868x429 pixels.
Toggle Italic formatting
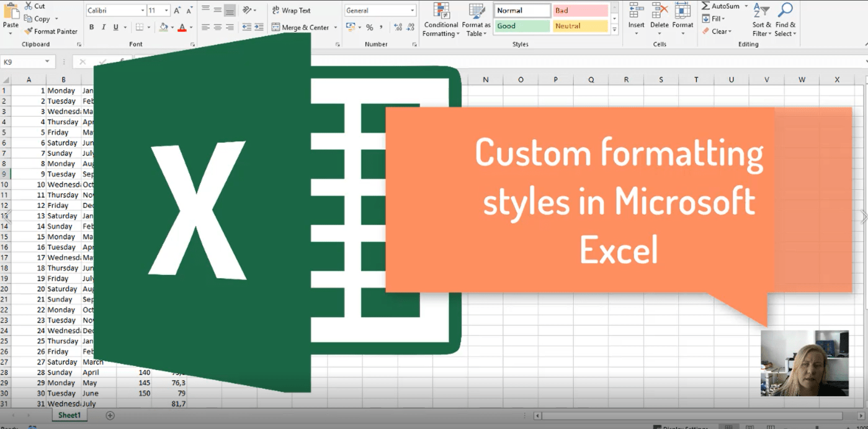104,27
